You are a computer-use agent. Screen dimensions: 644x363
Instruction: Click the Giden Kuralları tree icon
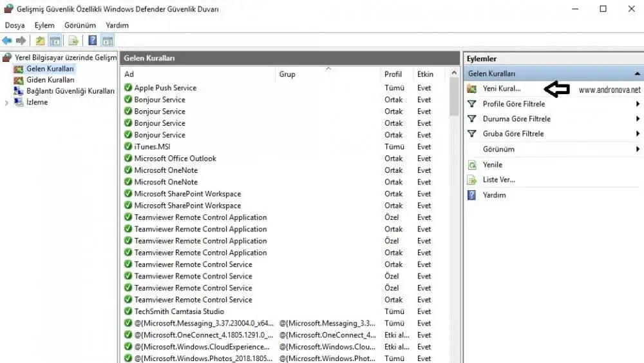19,80
